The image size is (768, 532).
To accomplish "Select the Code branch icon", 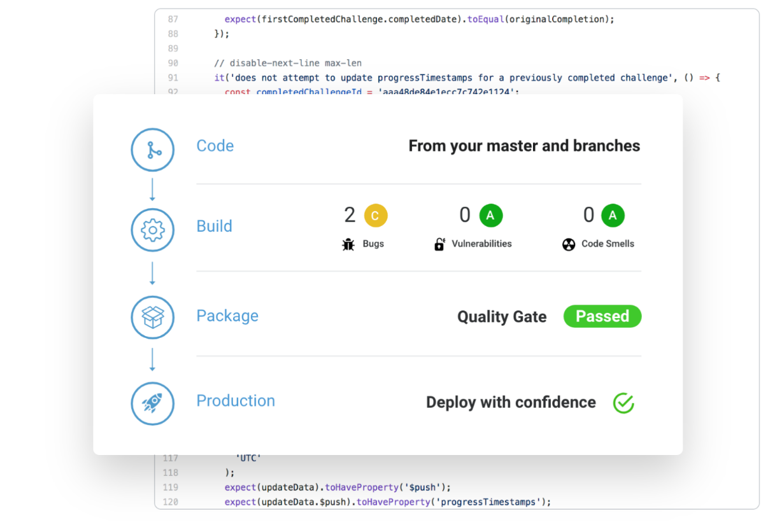I will click(x=152, y=150).
